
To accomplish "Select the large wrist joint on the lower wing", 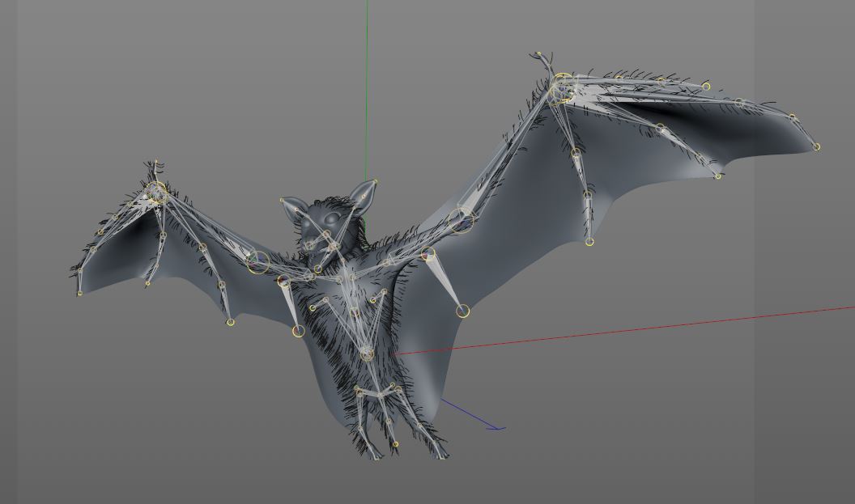I will [157, 193].
